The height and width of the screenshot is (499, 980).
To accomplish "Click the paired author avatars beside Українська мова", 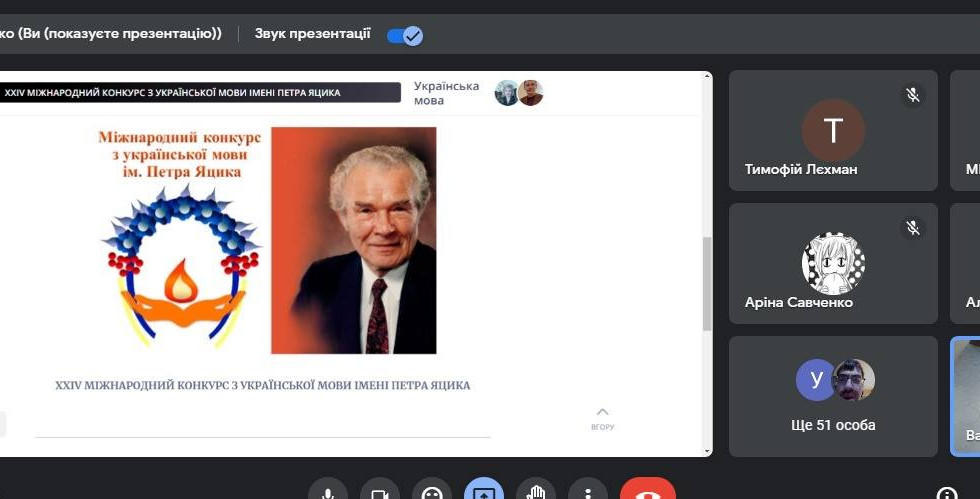I will tap(519, 93).
